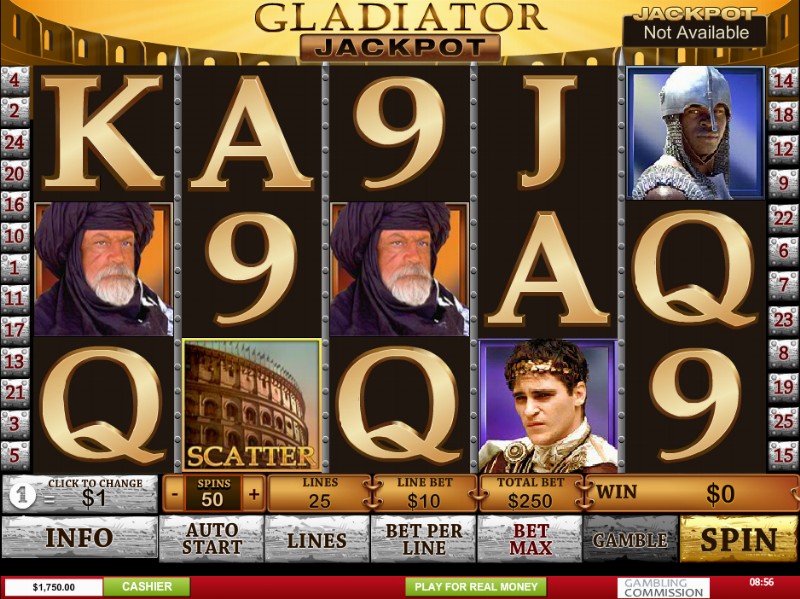This screenshot has height=599, width=800.
Task: Click the turbaned man symbol on first reel
Action: click(104, 269)
